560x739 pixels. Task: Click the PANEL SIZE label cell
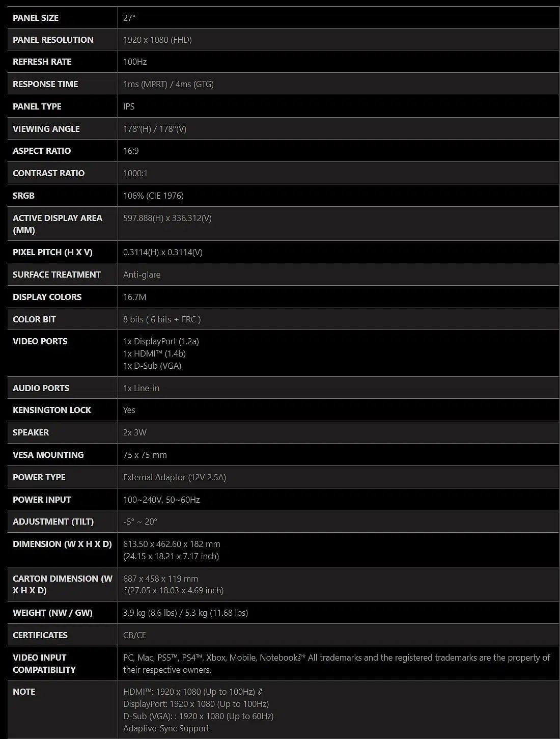tap(63, 18)
